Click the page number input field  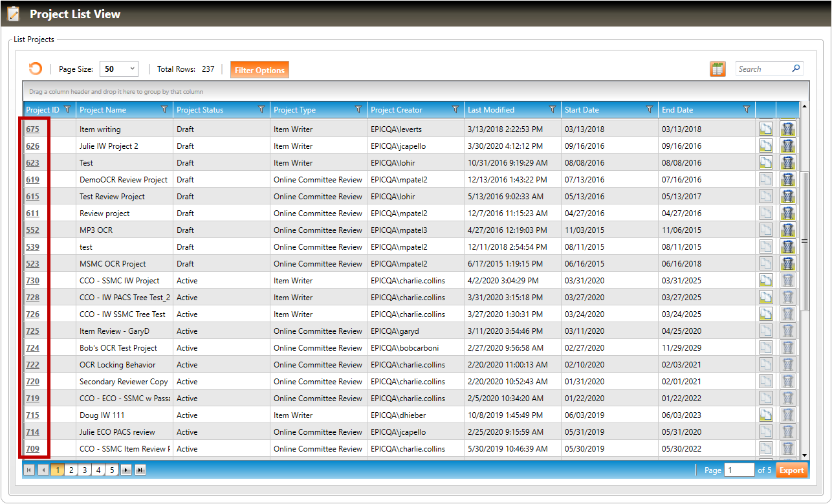click(739, 470)
